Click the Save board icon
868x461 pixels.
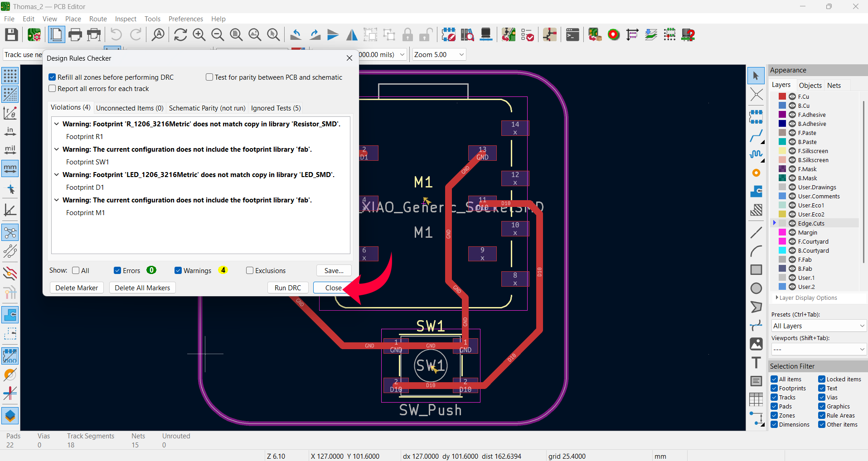point(11,35)
